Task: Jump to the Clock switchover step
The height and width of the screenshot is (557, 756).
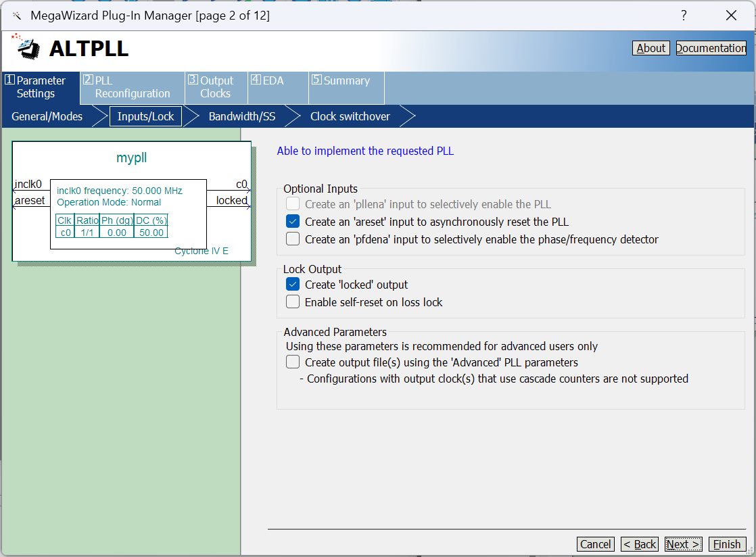Action: click(350, 116)
